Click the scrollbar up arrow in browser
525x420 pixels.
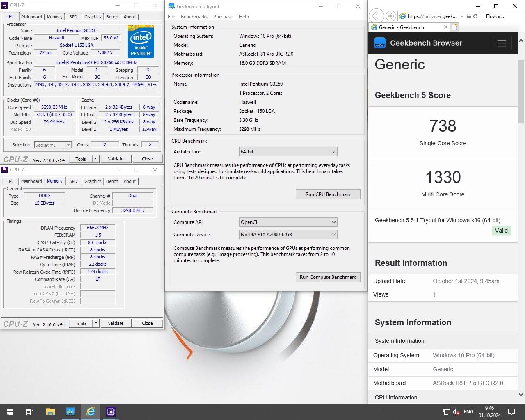pyautogui.click(x=521, y=41)
